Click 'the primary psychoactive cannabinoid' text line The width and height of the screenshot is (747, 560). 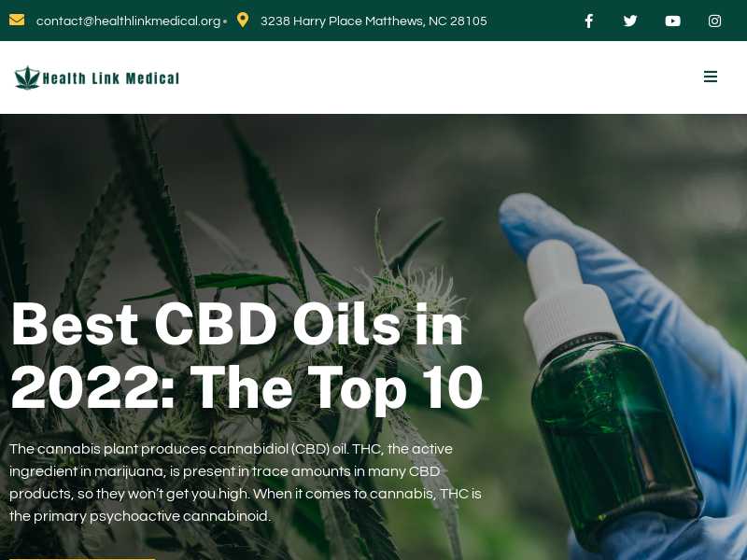(139, 516)
